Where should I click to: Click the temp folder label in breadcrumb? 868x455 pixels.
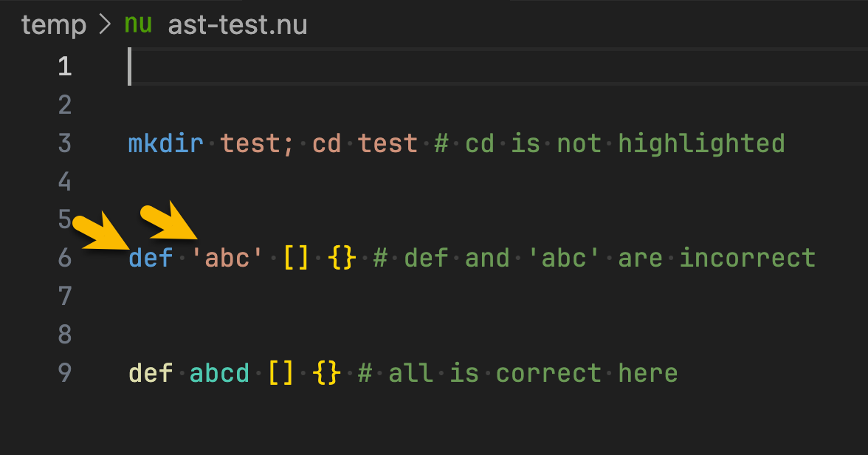(53, 24)
